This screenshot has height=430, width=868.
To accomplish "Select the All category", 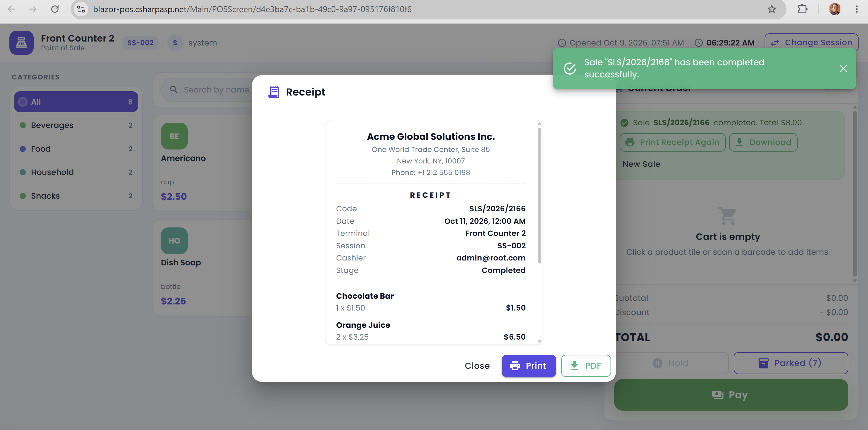I will 76,102.
